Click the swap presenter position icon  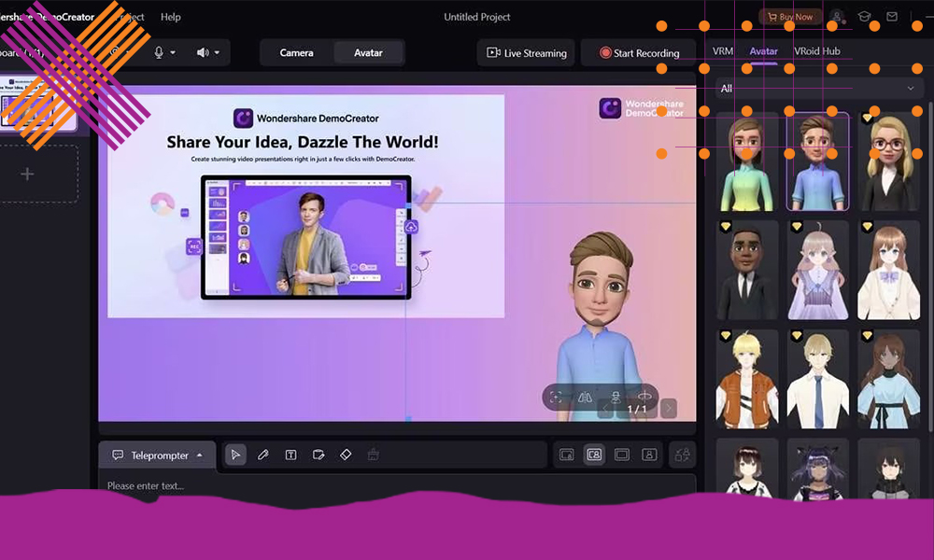click(682, 455)
